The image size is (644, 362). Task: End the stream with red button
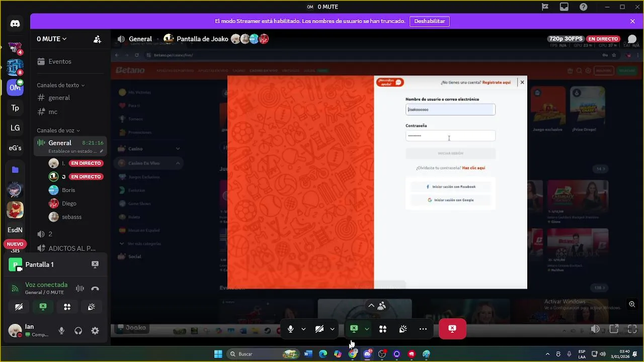pos(452,329)
